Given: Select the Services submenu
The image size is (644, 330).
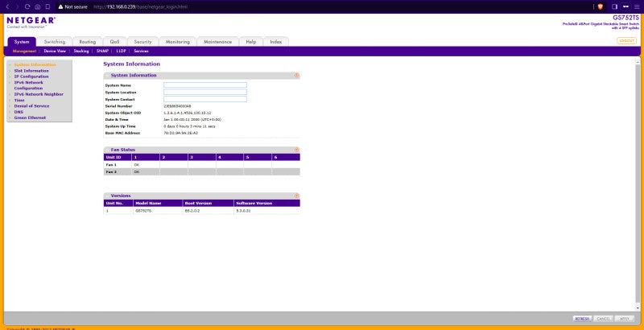Looking at the screenshot, I should coord(141,51).
